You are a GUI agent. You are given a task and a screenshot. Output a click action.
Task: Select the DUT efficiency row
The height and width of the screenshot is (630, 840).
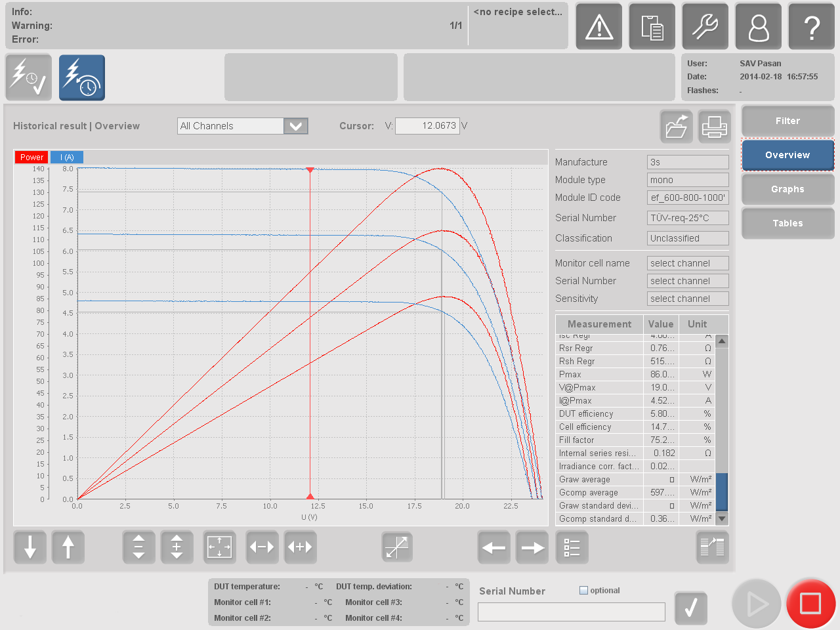[635, 413]
